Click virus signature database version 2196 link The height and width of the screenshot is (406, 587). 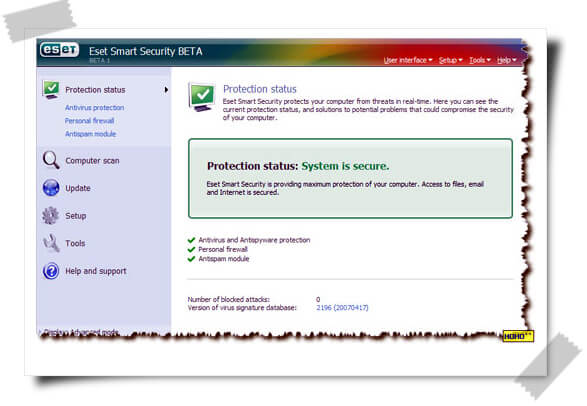342,308
